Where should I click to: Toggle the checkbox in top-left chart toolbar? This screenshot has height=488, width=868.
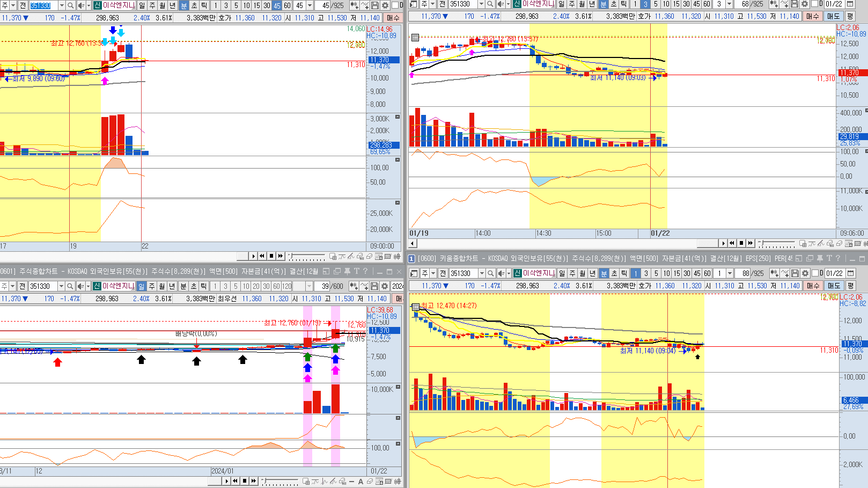(x=395, y=5)
